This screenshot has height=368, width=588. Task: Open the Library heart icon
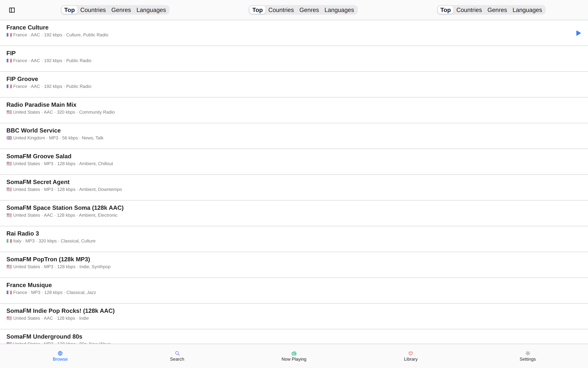(411, 354)
